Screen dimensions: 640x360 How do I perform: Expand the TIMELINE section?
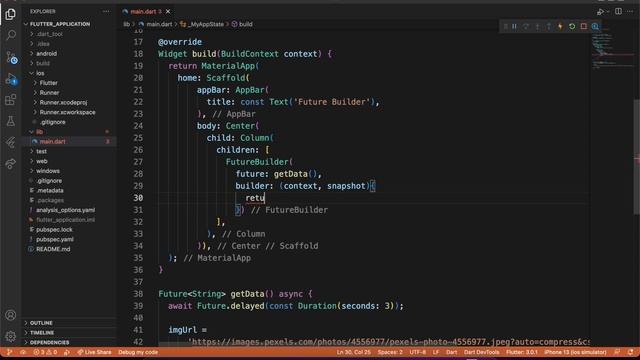(x=69, y=333)
